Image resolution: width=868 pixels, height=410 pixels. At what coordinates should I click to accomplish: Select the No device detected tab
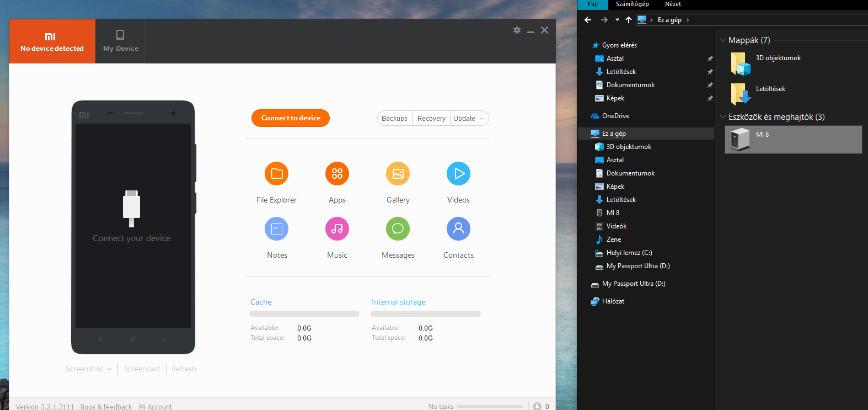tap(52, 41)
